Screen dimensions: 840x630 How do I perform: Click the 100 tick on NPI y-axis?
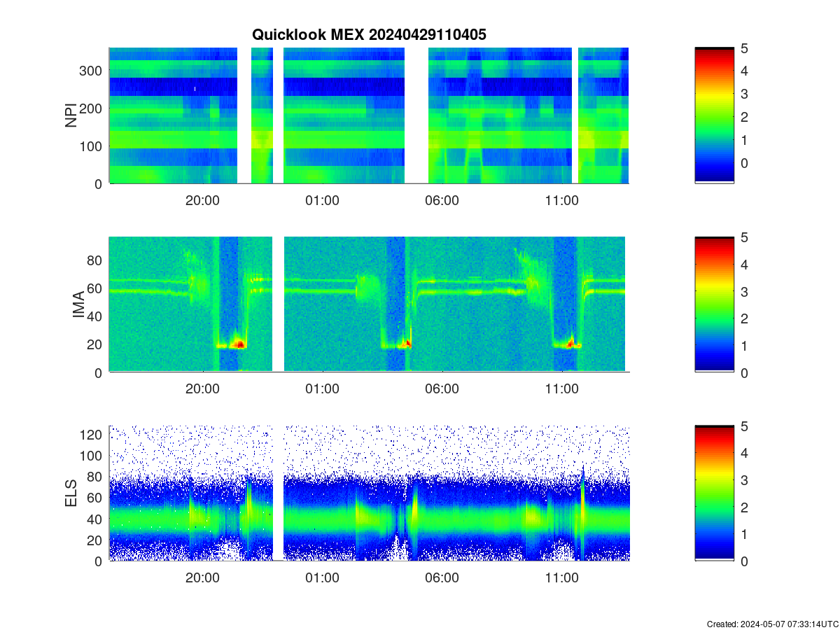[92, 146]
